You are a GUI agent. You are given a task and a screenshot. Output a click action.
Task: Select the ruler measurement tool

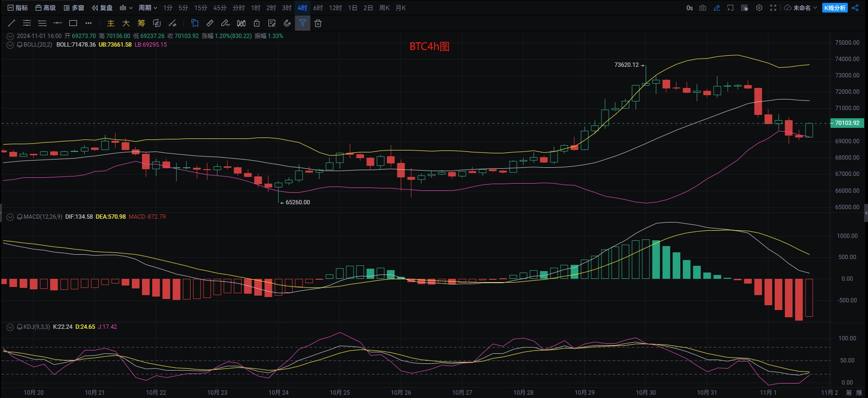pos(210,23)
